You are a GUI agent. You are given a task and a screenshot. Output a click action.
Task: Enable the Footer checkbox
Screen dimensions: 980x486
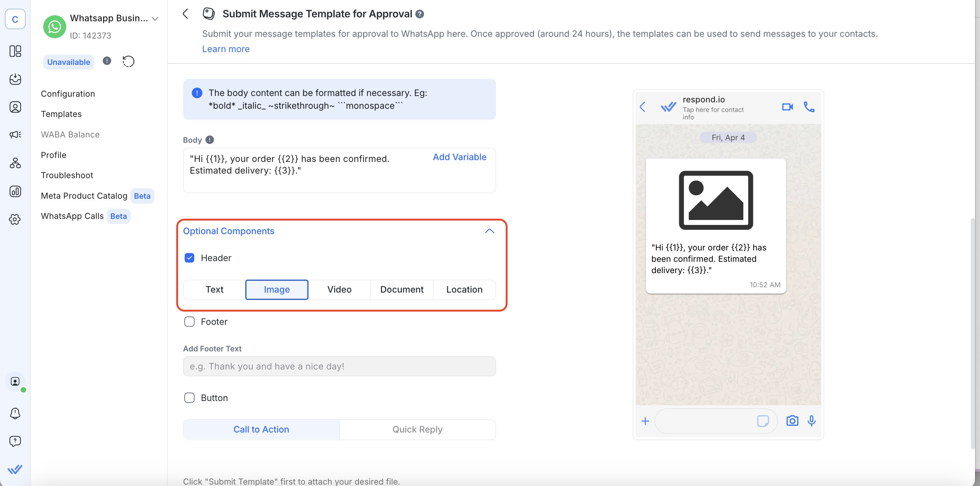point(189,321)
